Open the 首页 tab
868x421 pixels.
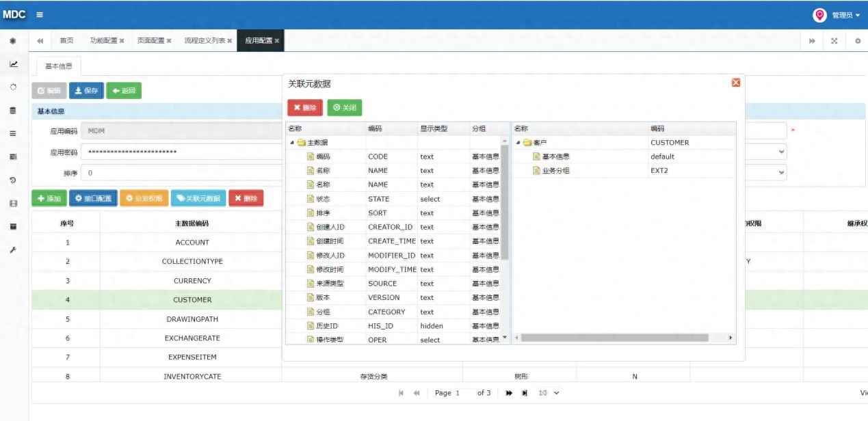tap(67, 41)
